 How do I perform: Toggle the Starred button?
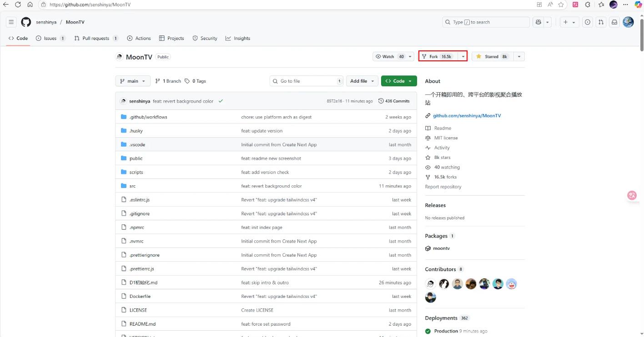[493, 56]
